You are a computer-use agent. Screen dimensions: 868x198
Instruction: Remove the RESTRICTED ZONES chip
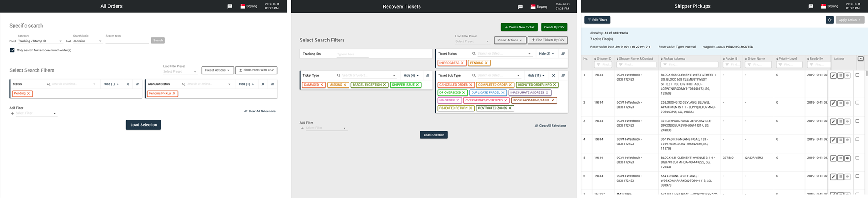point(510,108)
